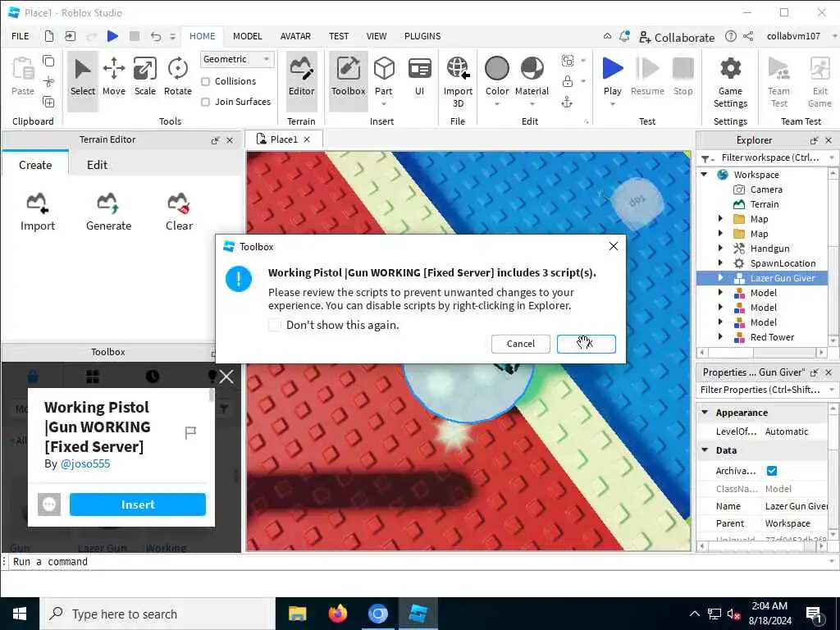Click the anchor icon in Edit group
840x630 pixels.
point(567,102)
